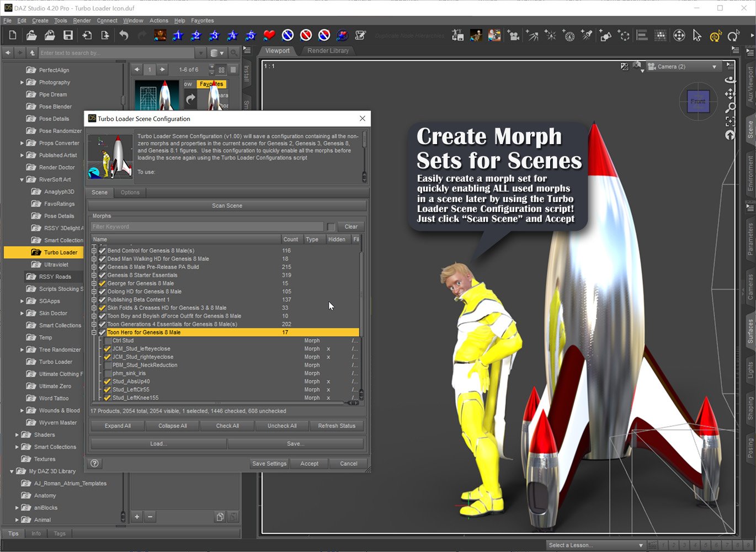Collapse the My DAZ 3D Library node
The width and height of the screenshot is (756, 552).
tap(12, 471)
